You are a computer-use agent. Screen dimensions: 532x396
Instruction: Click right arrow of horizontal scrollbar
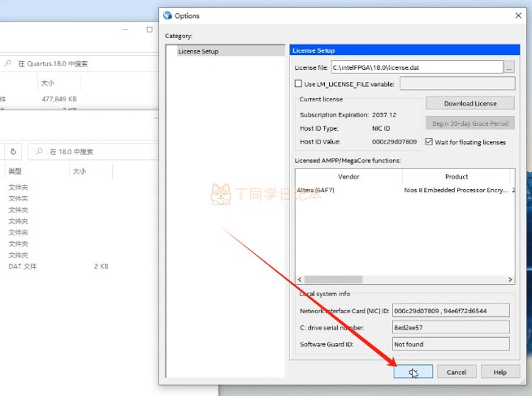pyautogui.click(x=510, y=279)
